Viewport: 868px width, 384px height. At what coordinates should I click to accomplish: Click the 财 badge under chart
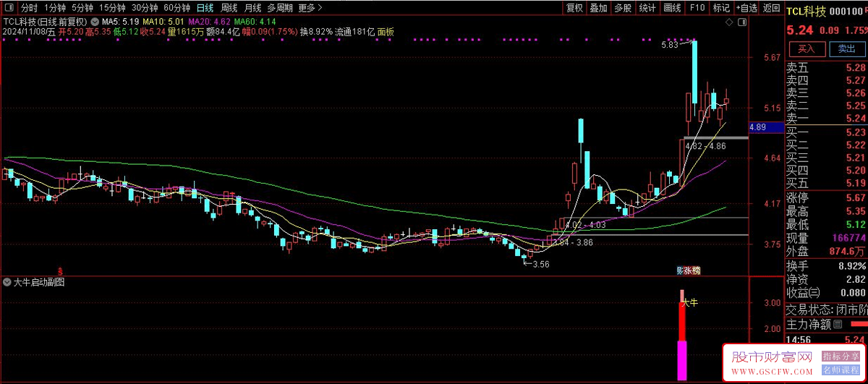click(x=679, y=271)
